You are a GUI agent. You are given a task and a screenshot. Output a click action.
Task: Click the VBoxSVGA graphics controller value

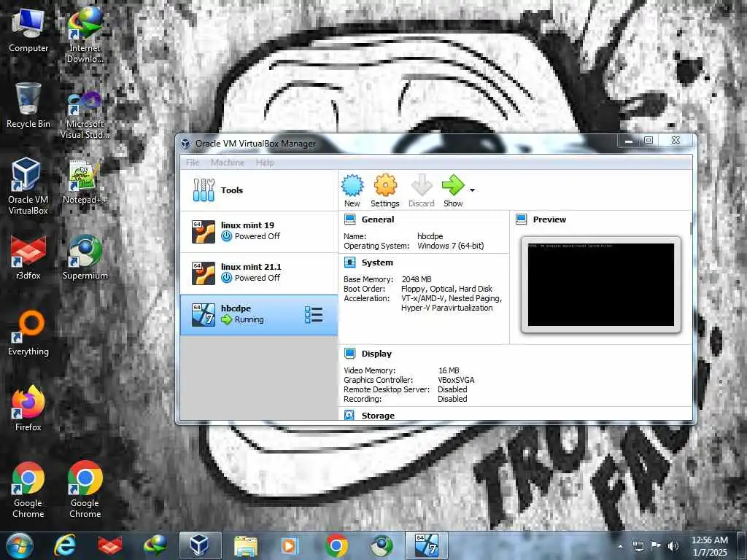pos(456,380)
